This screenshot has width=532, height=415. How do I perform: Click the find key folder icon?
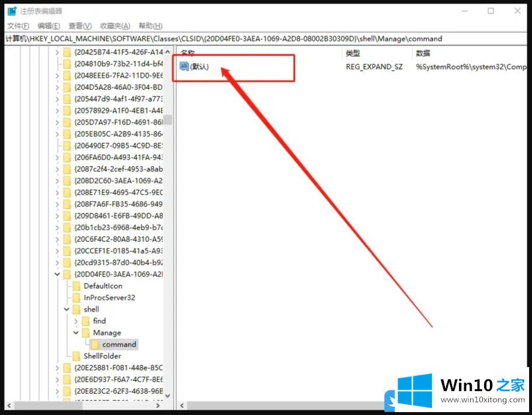[85, 321]
